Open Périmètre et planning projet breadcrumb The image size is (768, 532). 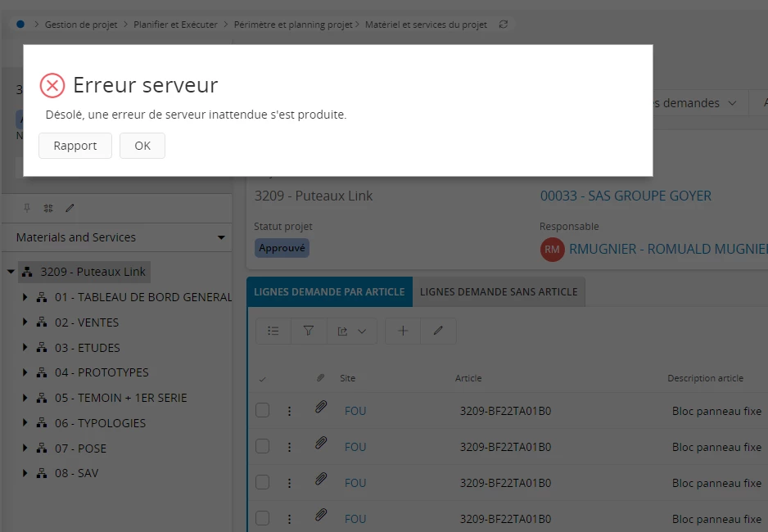293,25
